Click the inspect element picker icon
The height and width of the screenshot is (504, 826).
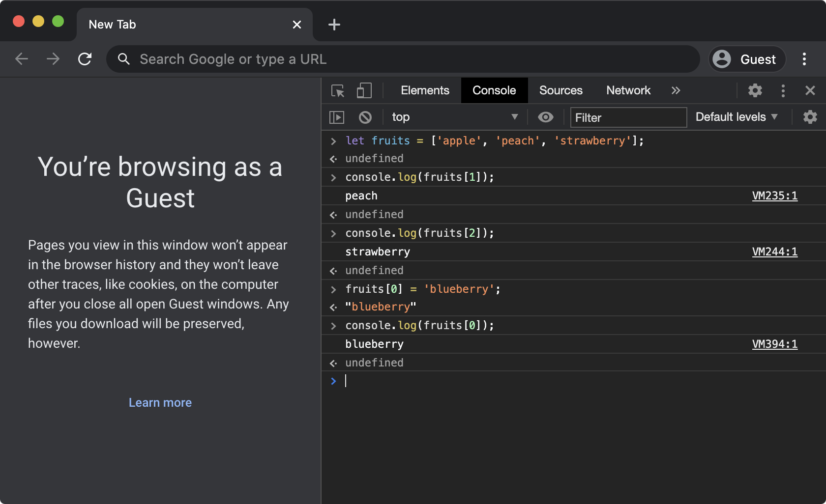[x=338, y=90]
